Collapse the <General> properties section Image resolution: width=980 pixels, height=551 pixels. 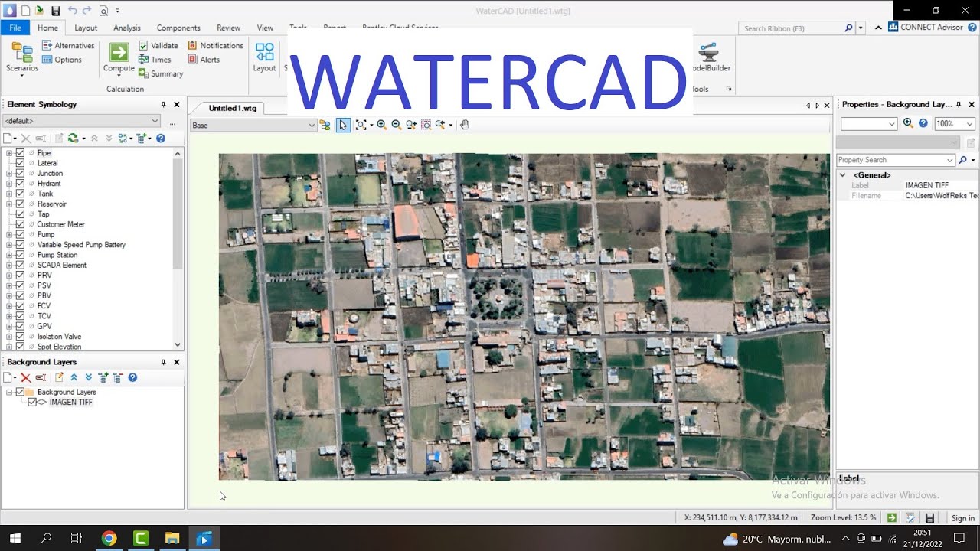click(843, 175)
